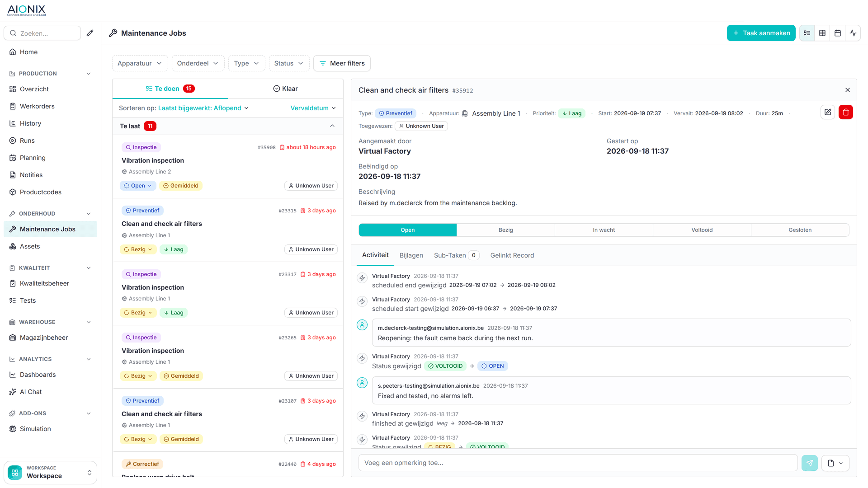Open the activity pulse view icon
Screen dimensions: 868x488
point(853,33)
